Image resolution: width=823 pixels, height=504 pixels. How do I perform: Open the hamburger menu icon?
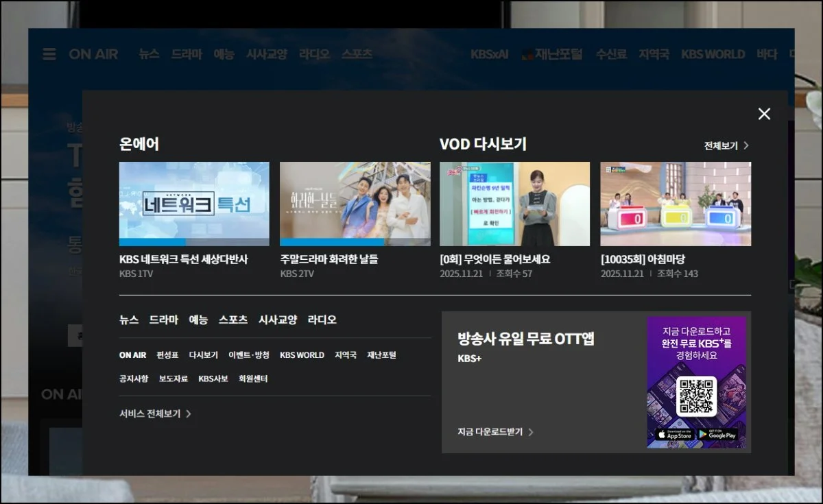click(49, 54)
